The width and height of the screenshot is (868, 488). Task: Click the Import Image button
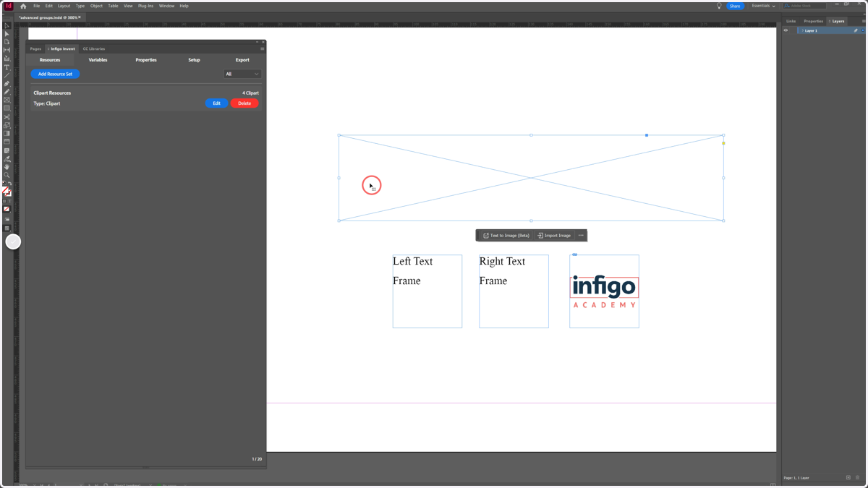click(x=554, y=236)
